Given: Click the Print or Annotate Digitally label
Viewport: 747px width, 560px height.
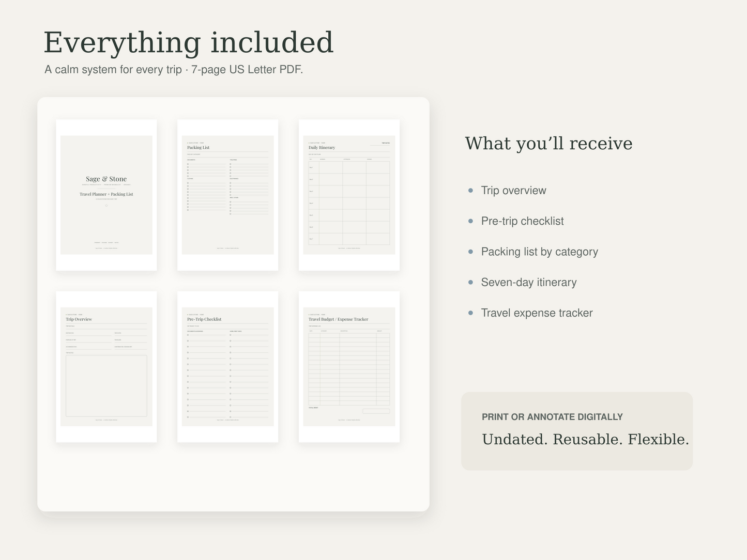Looking at the screenshot, I should point(552,417).
